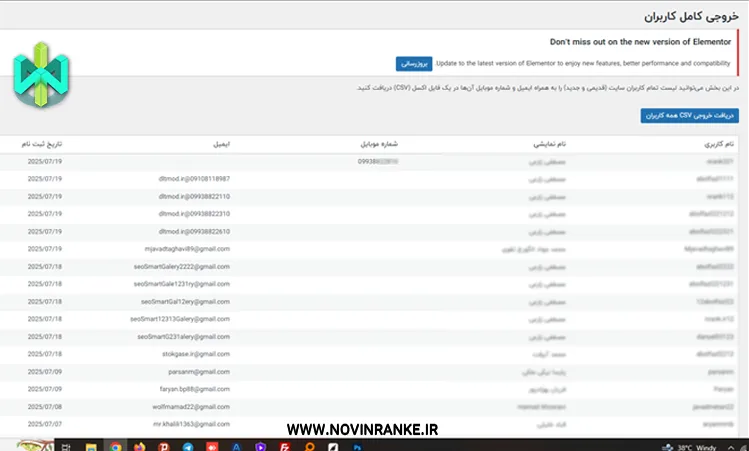Open Photoshop from the taskbar

tap(357, 446)
